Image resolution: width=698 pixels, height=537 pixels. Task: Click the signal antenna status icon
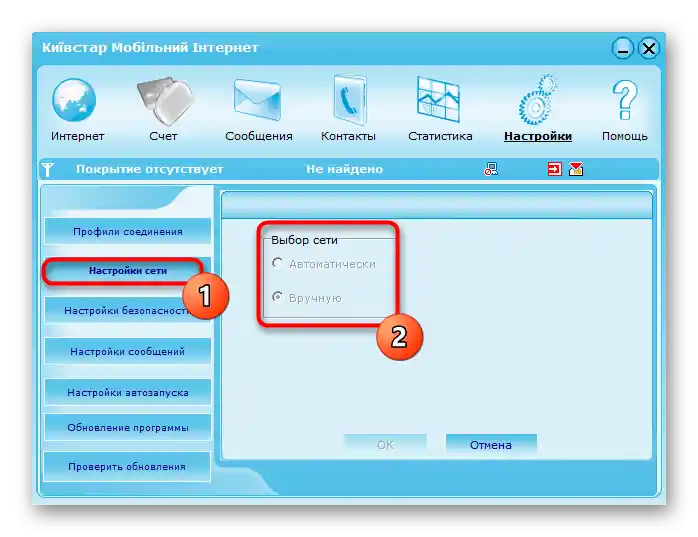coord(48,169)
